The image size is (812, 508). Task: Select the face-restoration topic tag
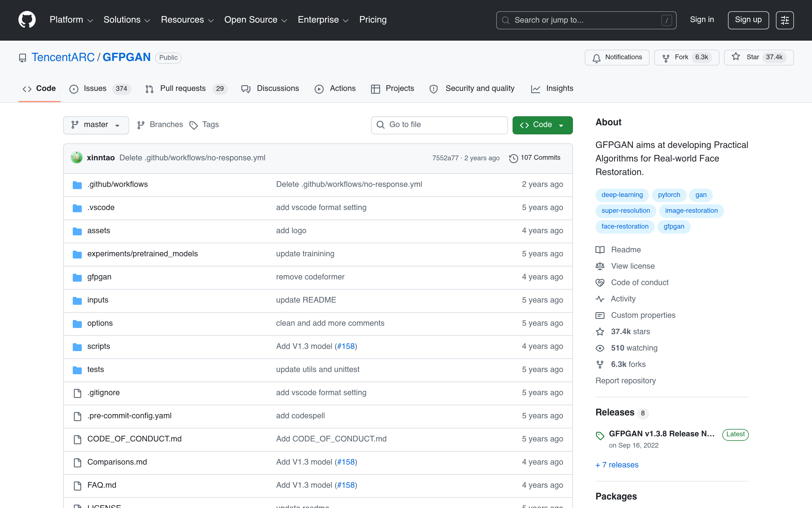coord(625,226)
